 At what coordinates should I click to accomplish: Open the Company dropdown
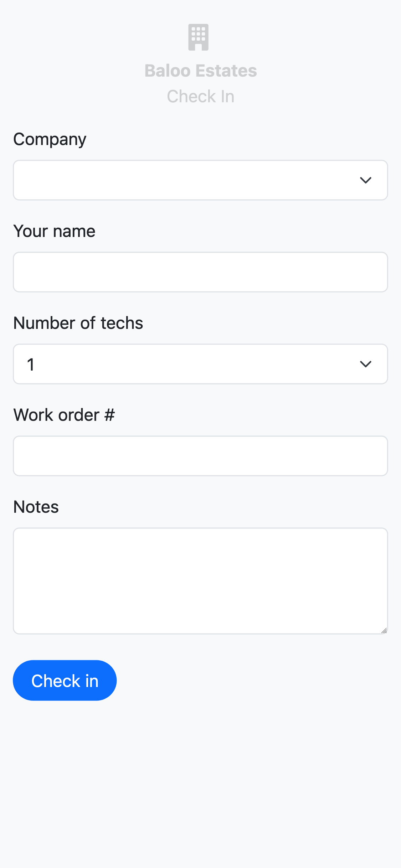[192, 180]
